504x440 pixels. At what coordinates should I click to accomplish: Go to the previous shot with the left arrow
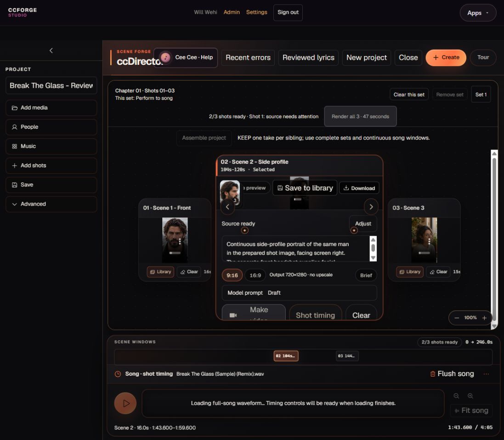point(227,207)
